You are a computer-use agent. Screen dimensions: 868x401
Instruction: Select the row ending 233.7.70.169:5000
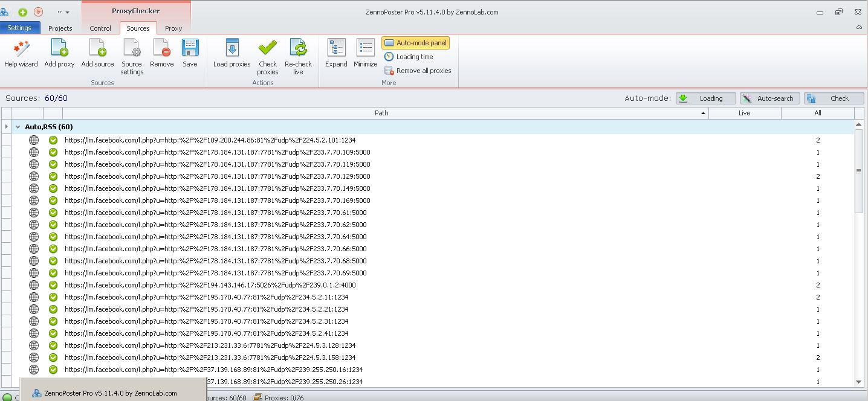point(432,200)
